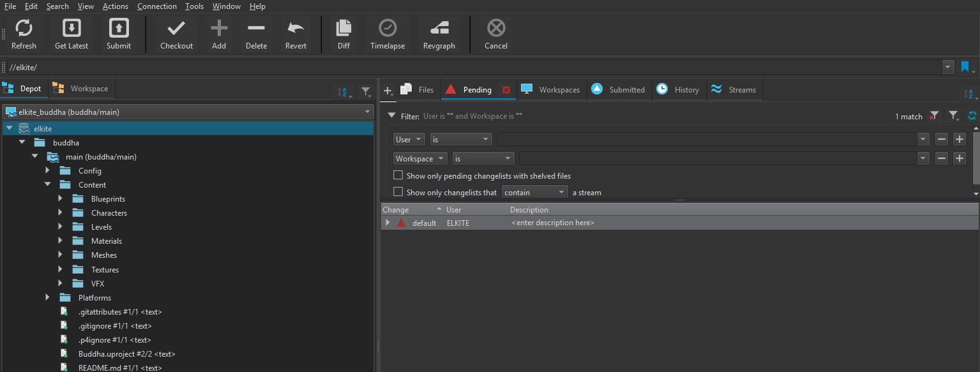Switch to the Workspaces tab
Image resolution: width=980 pixels, height=372 pixels.
(x=551, y=89)
